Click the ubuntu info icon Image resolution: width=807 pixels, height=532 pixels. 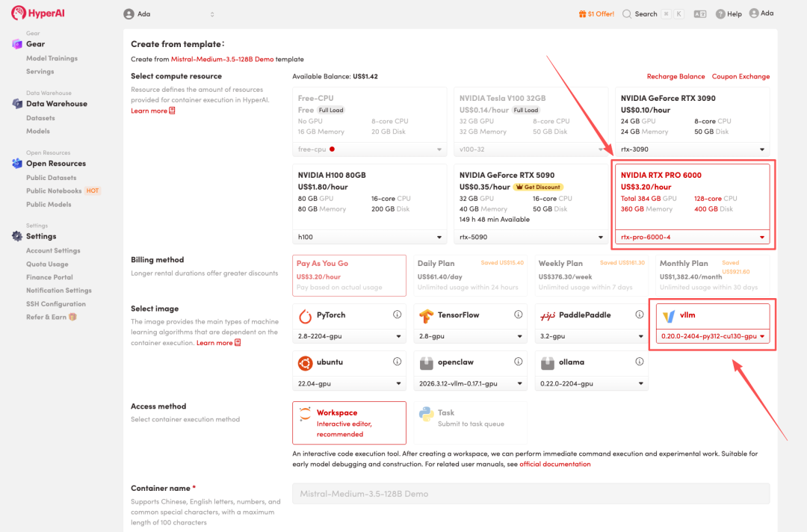(398, 362)
